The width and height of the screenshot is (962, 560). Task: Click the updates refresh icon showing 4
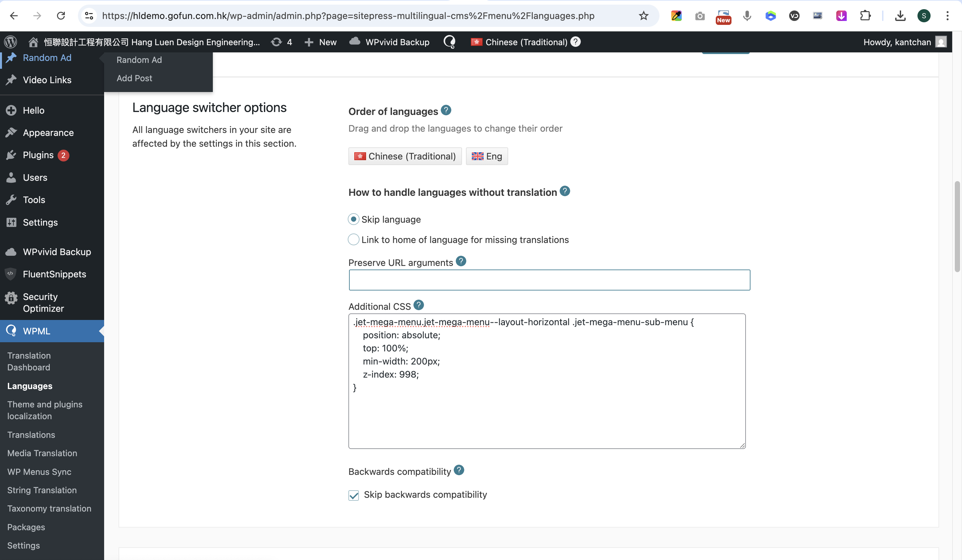(276, 42)
